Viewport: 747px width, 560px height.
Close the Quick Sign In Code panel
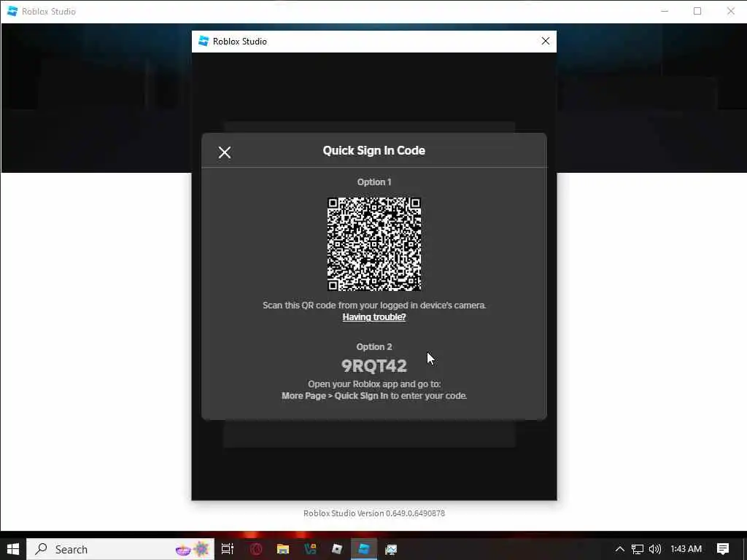pyautogui.click(x=225, y=152)
